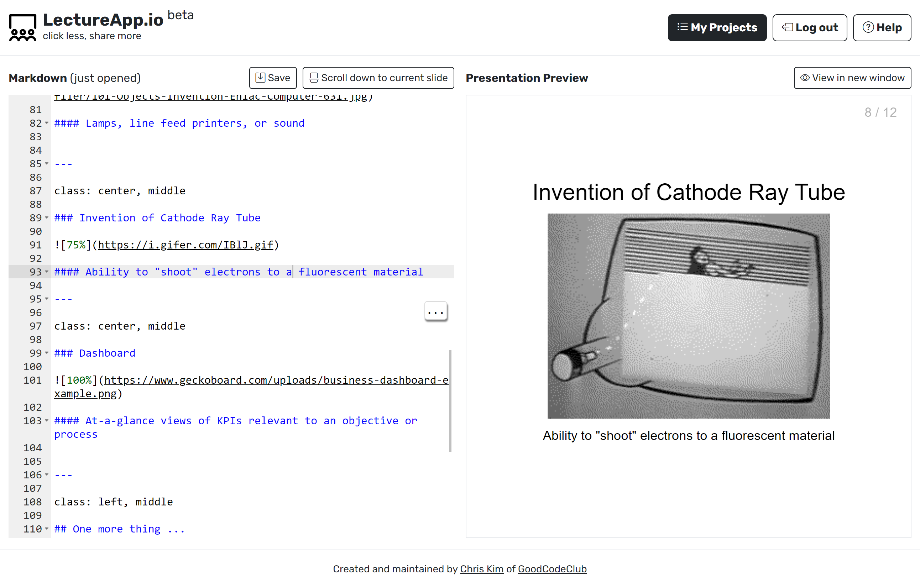Click line number 101 in gutter
920x588 pixels.
(32, 380)
